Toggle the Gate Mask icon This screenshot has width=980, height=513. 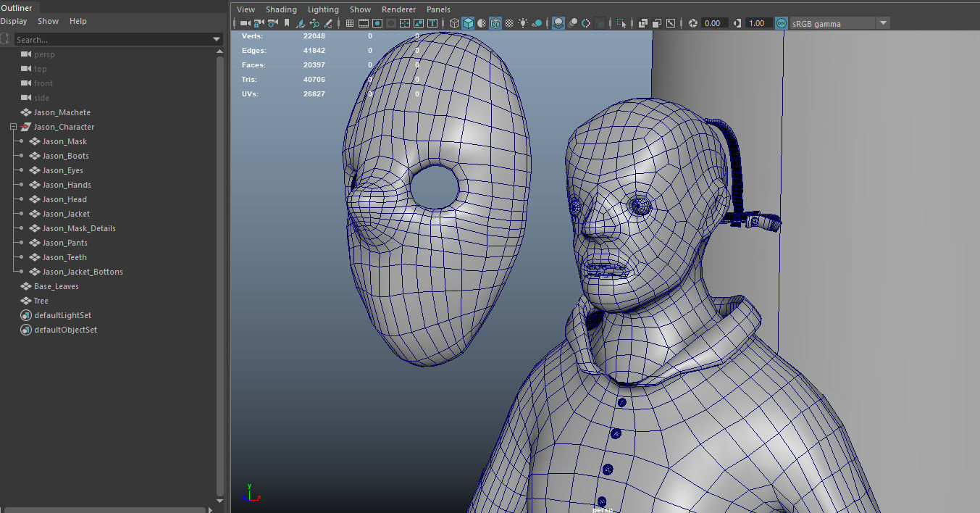(x=390, y=23)
